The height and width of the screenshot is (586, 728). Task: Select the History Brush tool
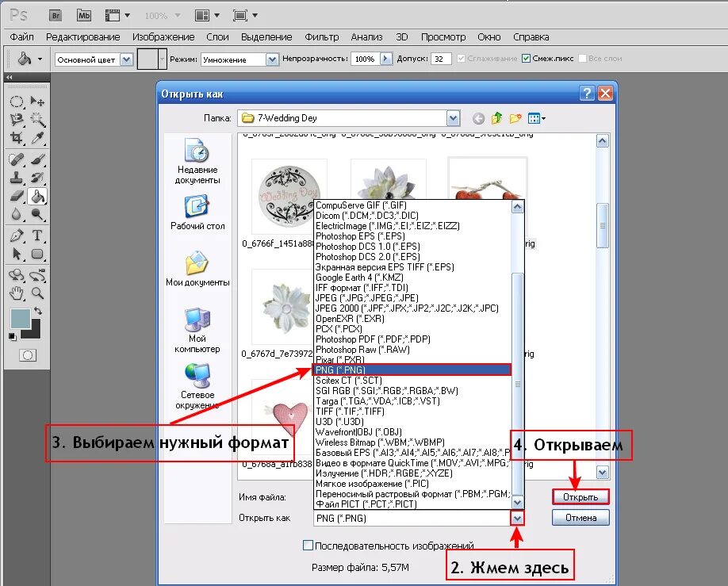click(x=37, y=178)
